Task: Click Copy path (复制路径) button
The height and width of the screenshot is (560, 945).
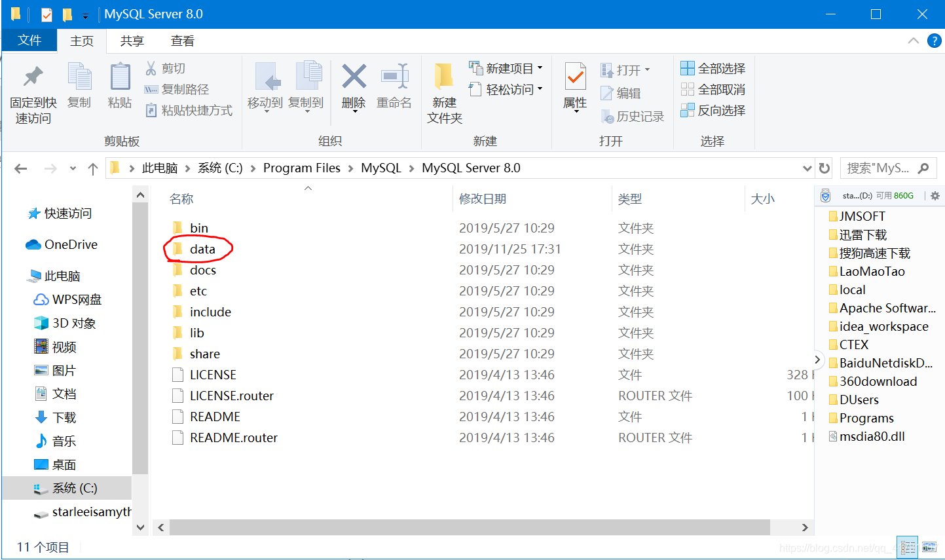Action: pos(177,89)
